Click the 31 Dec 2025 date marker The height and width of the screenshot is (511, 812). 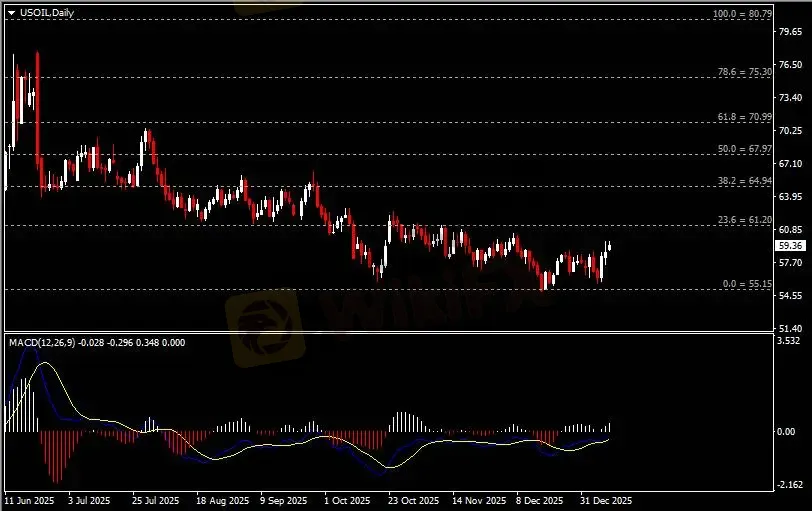[x=606, y=501]
